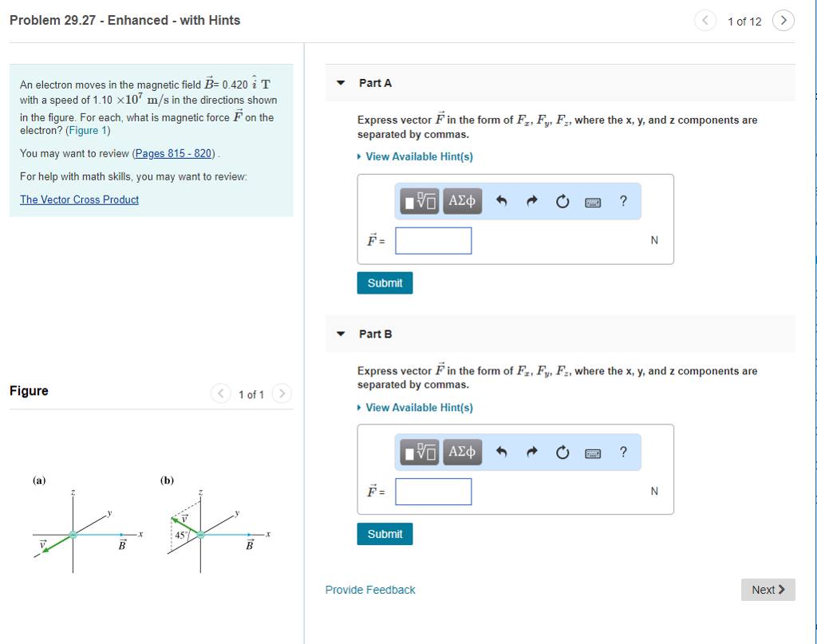Click the Part A answer input field
Viewport: 817px width, 644px height.
pyautogui.click(x=433, y=240)
